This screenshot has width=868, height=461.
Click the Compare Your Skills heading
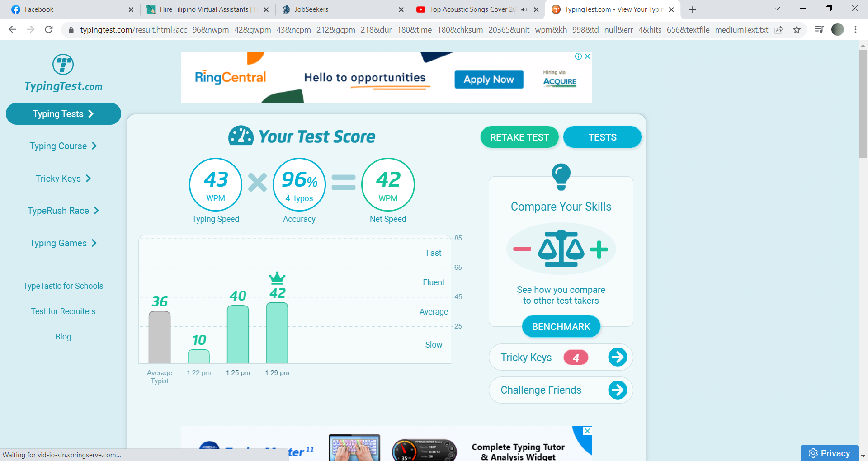click(x=561, y=207)
